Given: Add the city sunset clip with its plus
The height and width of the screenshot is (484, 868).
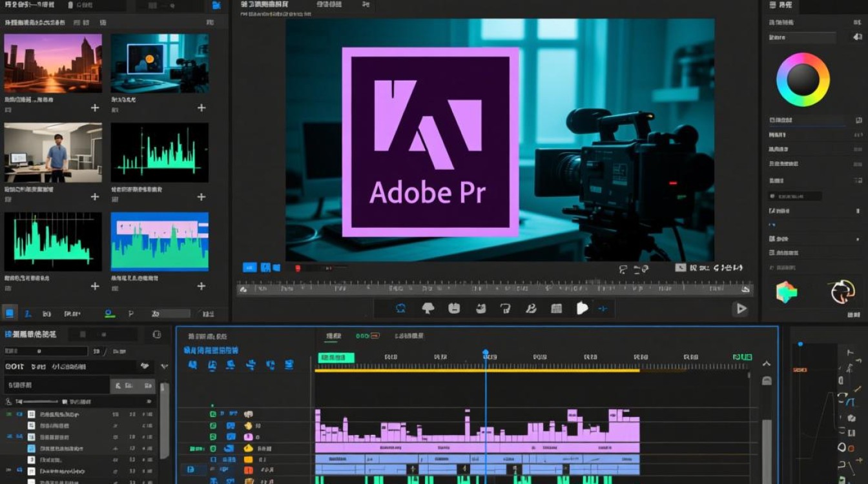Looking at the screenshot, I should pyautogui.click(x=95, y=108).
